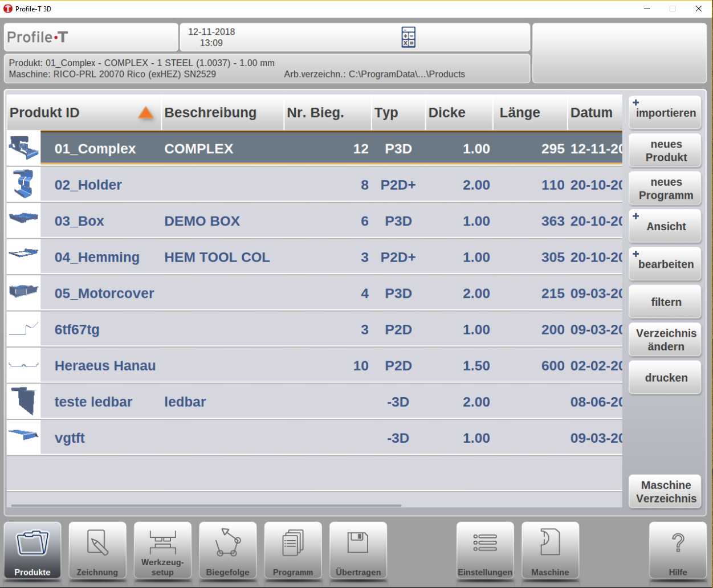713x588 pixels.
Task: Expand the importieren options
Action: point(665,112)
